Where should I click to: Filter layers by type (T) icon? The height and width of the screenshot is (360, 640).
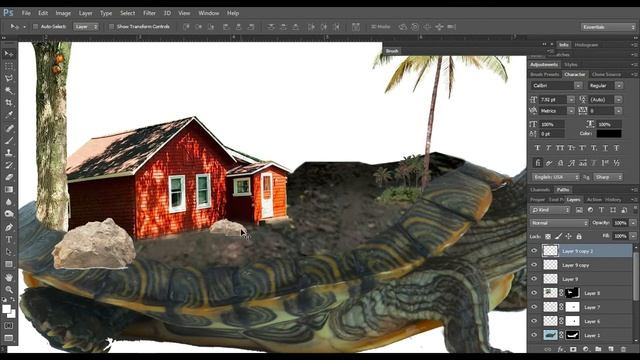(x=601, y=210)
